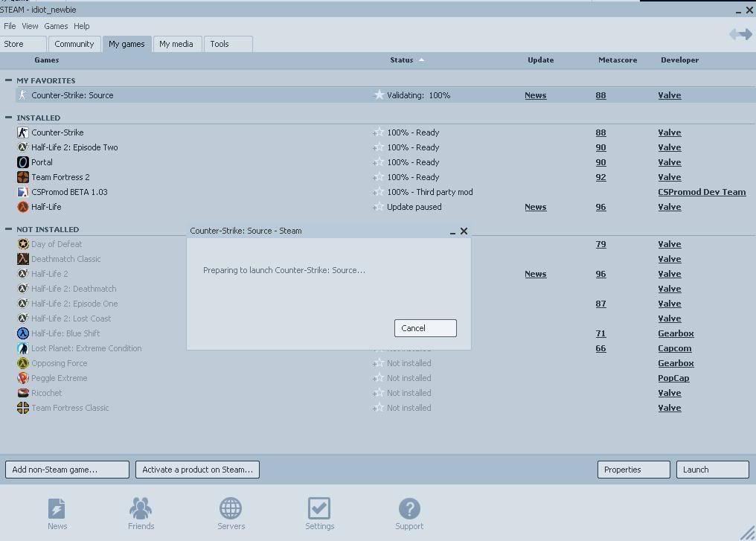Click the Ricochet game icon
The width and height of the screenshot is (756, 541).
(22, 393)
